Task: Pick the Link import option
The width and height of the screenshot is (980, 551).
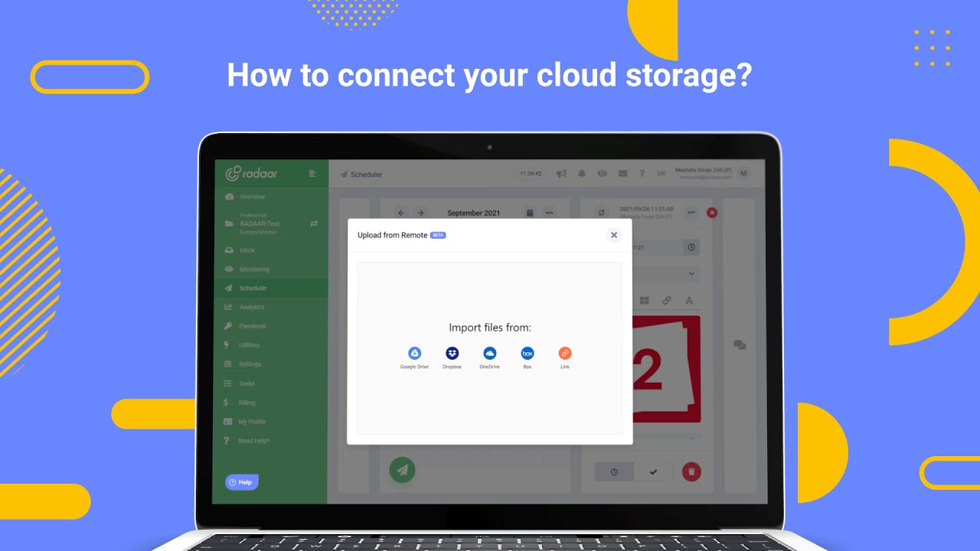Action: point(565,357)
